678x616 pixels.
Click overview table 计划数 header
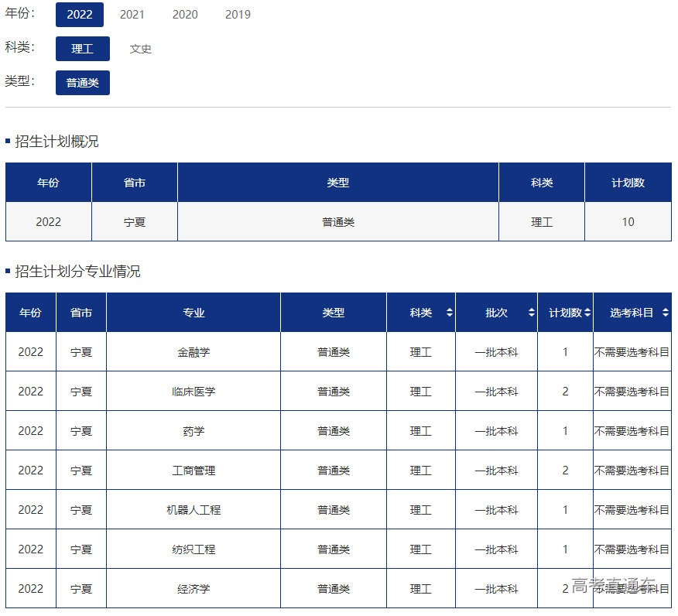628,183
